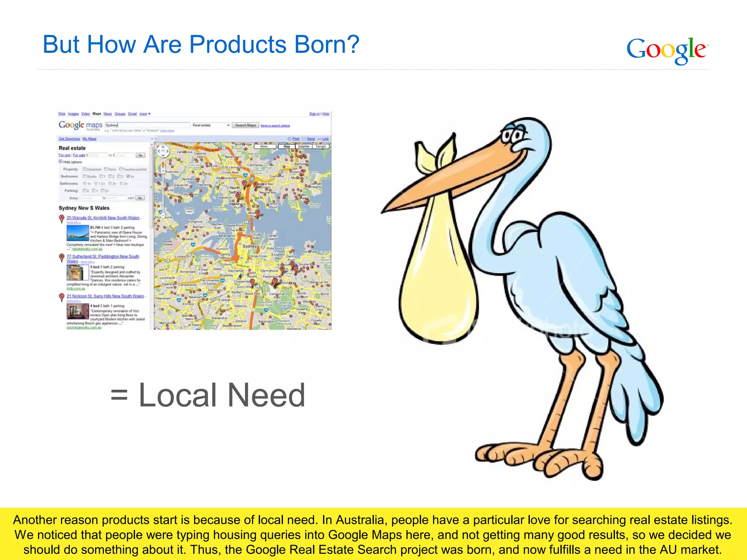Open Web in the top navigation
The height and width of the screenshot is (560, 747).
[62, 114]
